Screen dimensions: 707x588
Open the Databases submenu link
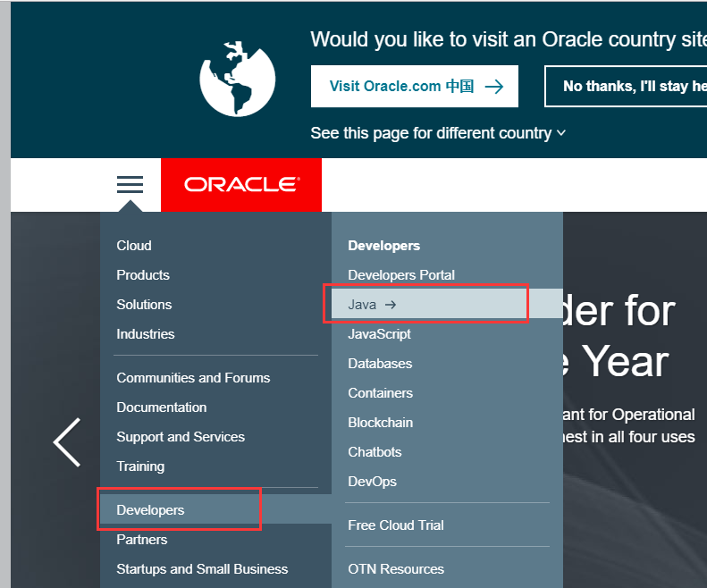(x=380, y=364)
